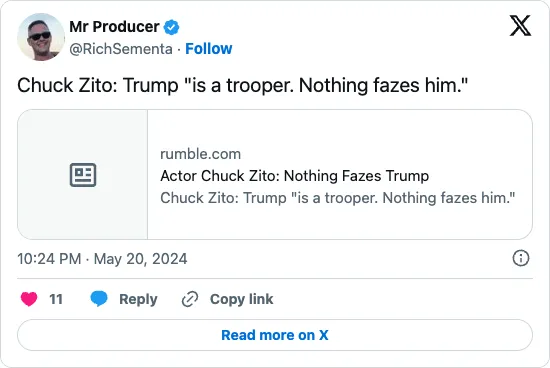550x368 pixels.
Task: Click the Reply text label
Action: [138, 299]
